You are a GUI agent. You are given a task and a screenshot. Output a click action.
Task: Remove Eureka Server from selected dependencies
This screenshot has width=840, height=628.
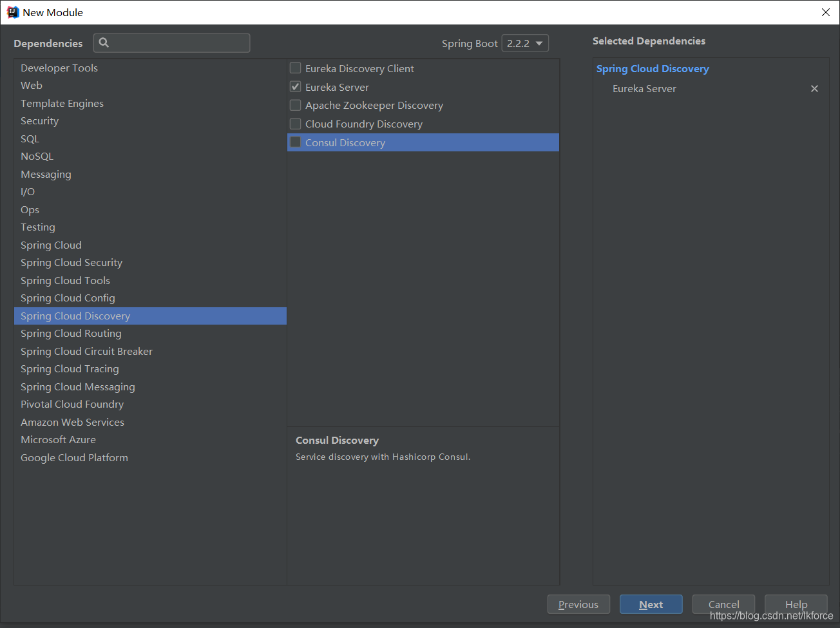click(814, 89)
